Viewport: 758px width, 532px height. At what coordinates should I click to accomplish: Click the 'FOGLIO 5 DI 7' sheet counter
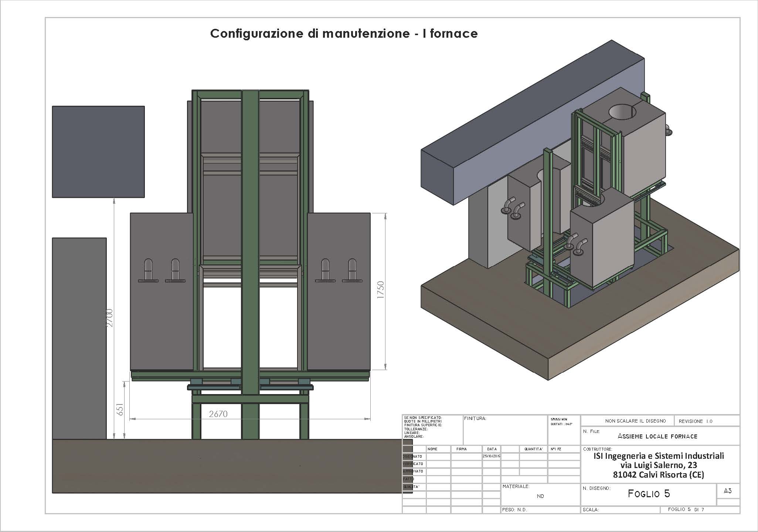click(686, 509)
